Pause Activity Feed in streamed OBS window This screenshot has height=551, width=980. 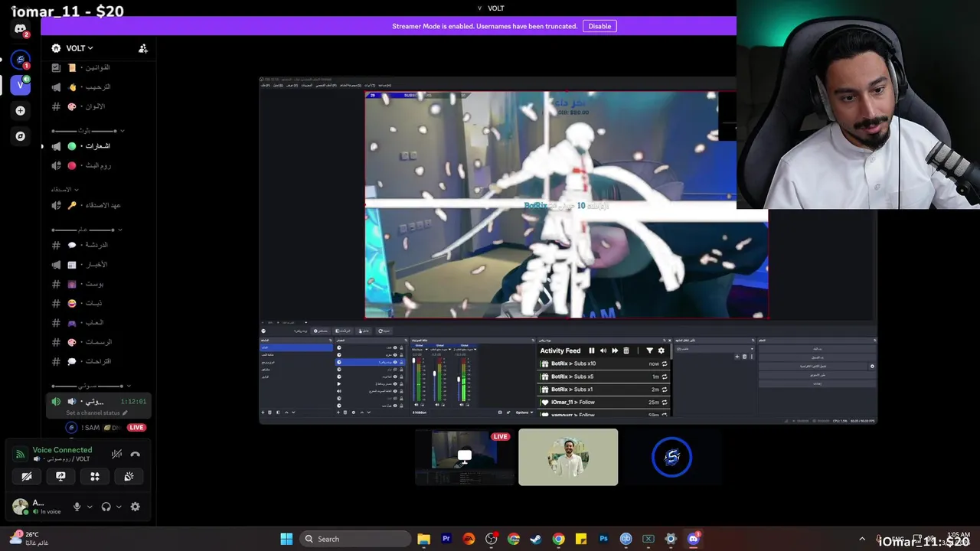591,350
